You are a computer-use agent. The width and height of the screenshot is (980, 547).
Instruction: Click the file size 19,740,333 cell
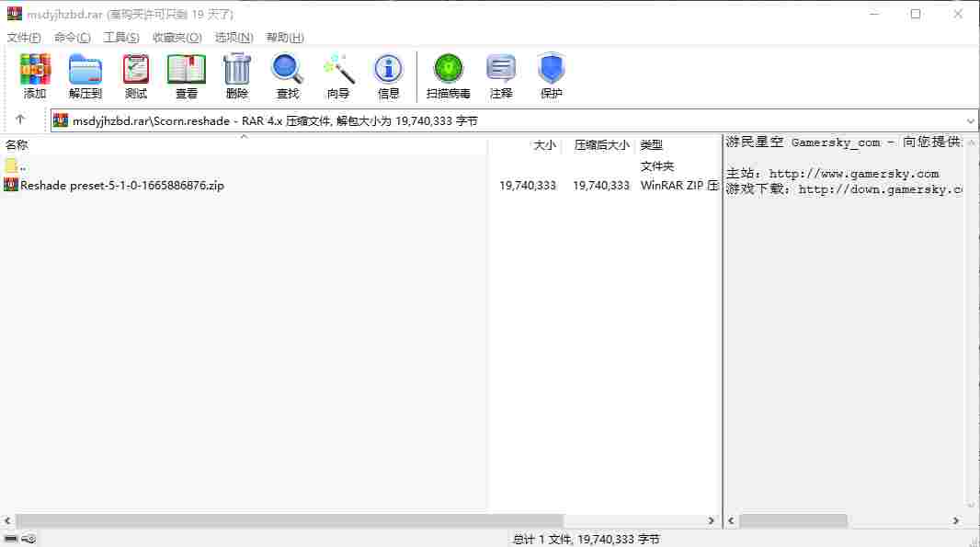coord(528,185)
